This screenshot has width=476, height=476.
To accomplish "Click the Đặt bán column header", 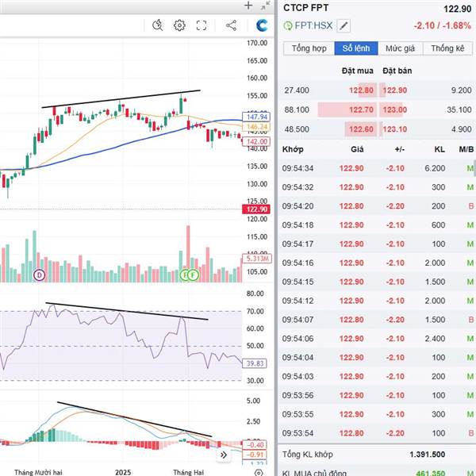I will point(397,71).
